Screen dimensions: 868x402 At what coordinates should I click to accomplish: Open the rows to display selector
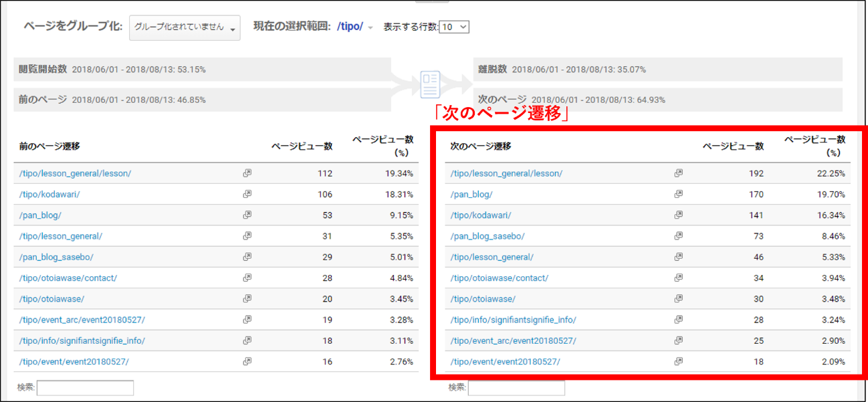455,27
